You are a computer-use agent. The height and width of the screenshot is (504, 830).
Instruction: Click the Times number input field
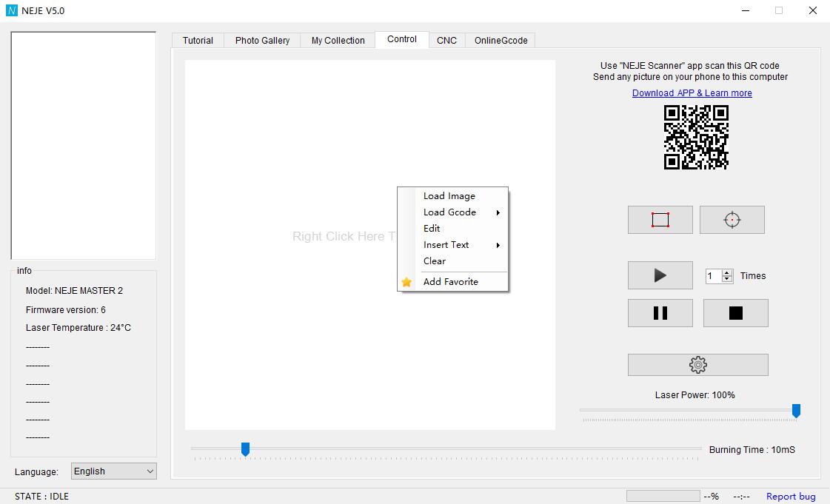[714, 276]
